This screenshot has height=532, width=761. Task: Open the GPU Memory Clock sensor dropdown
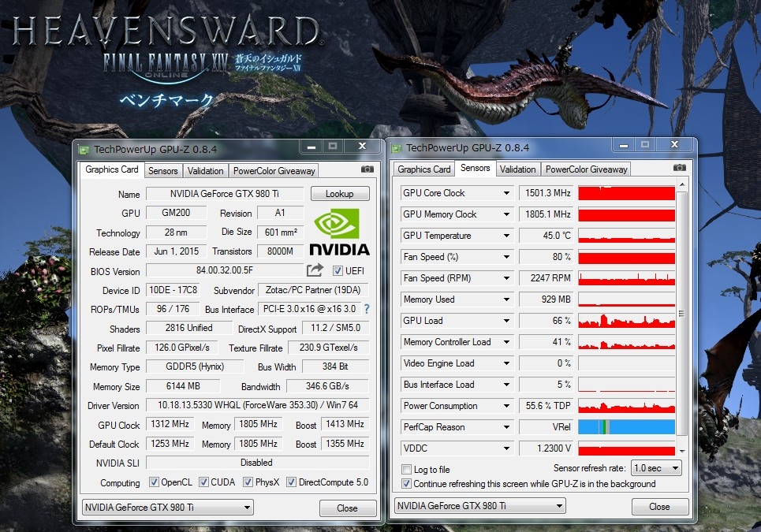(x=506, y=214)
